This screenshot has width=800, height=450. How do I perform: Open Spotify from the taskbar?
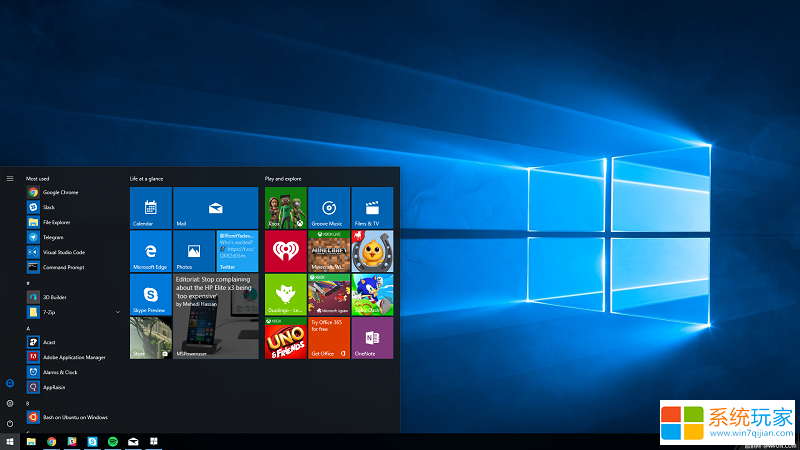[x=113, y=441]
